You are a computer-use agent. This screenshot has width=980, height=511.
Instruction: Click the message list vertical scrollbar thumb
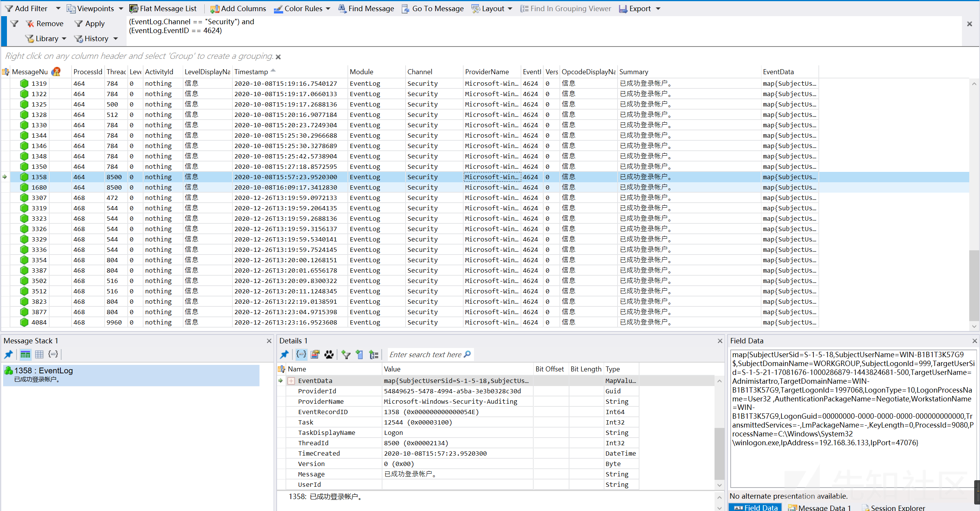pos(974,285)
